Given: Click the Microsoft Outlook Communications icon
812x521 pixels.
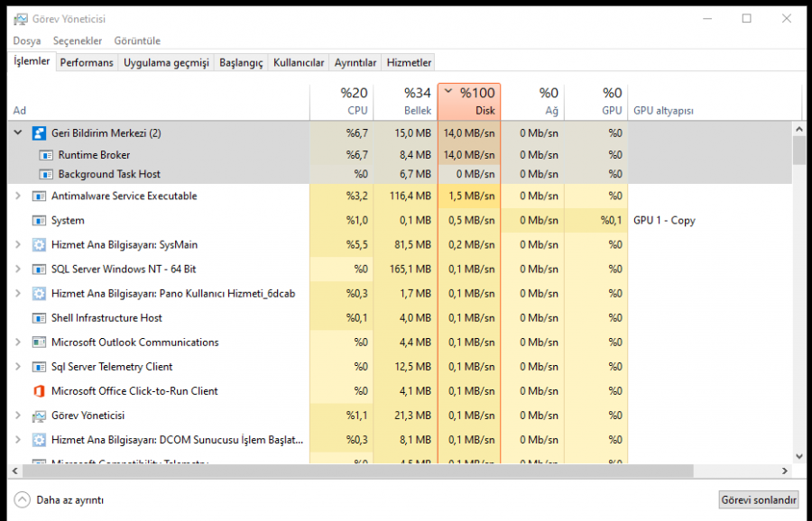Looking at the screenshot, I should 39,343.
